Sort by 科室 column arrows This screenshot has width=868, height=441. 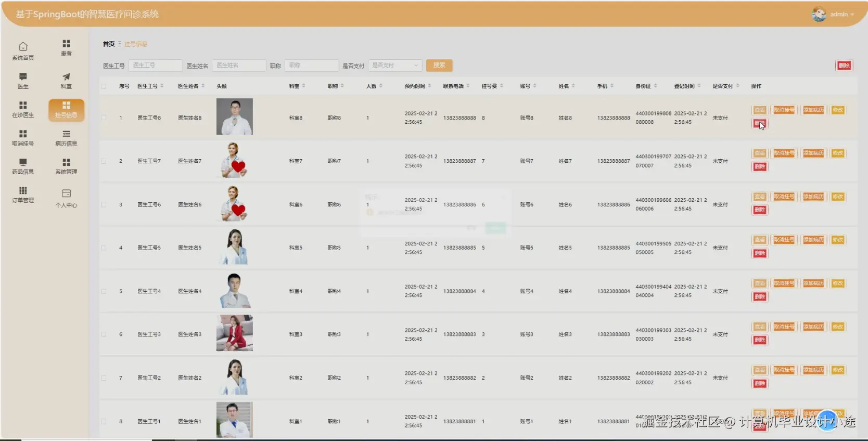coord(303,86)
